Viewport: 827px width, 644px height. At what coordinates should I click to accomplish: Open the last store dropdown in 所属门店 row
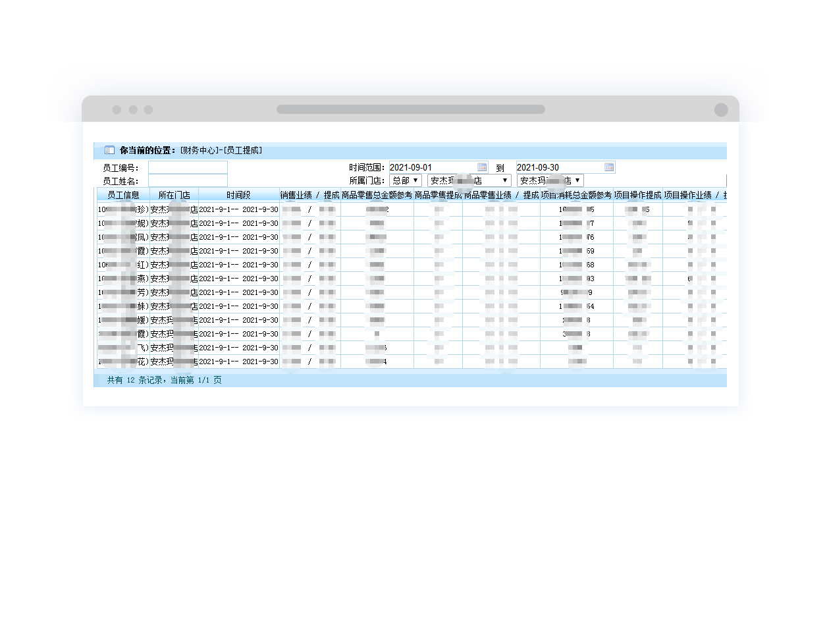(550, 180)
